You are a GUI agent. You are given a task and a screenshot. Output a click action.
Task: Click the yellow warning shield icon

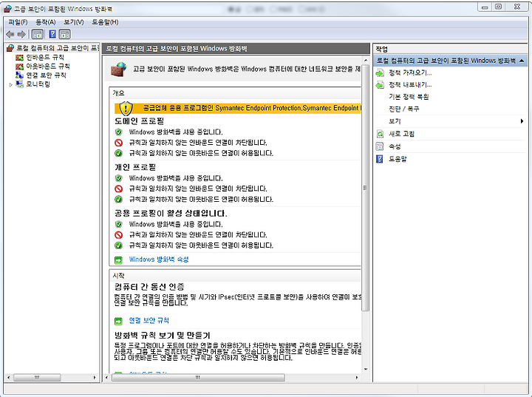(126, 109)
